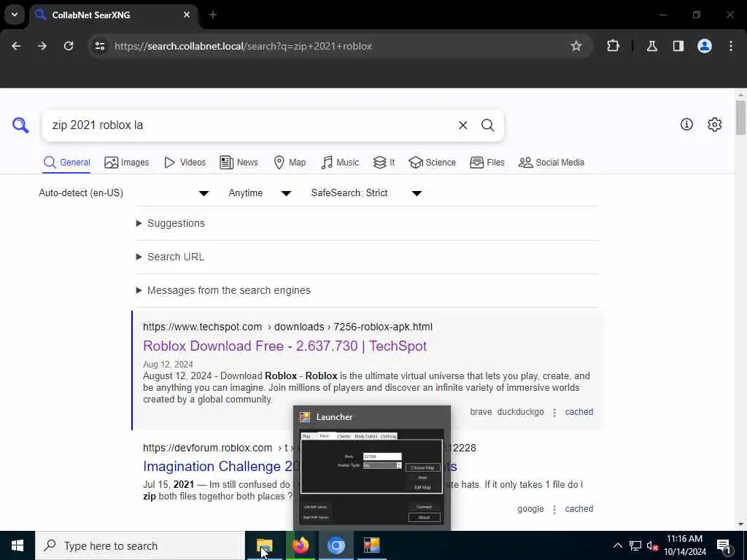Open the profile avatar menu

click(704, 46)
